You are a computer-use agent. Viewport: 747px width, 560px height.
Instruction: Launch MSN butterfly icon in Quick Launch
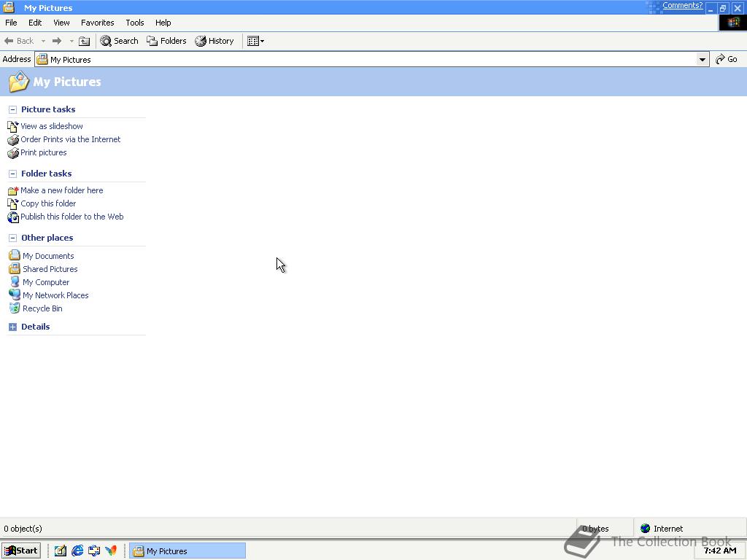(x=111, y=551)
